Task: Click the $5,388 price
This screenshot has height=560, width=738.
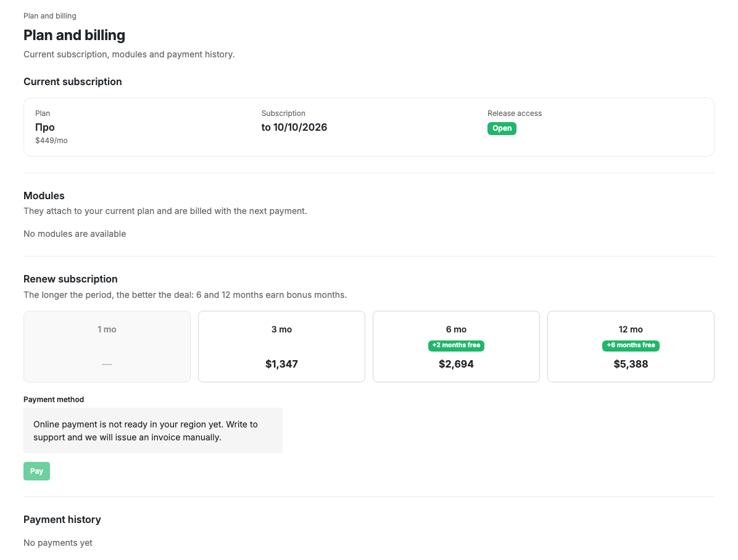Action: (631, 364)
